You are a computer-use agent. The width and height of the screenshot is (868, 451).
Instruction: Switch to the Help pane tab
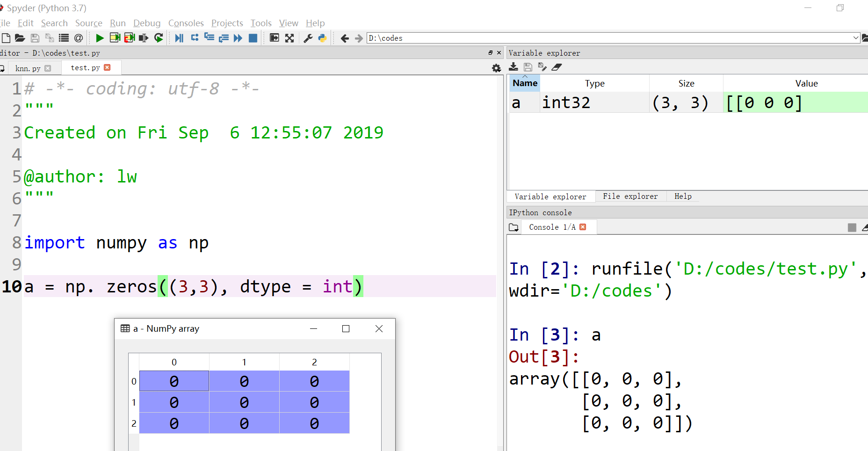pos(683,196)
